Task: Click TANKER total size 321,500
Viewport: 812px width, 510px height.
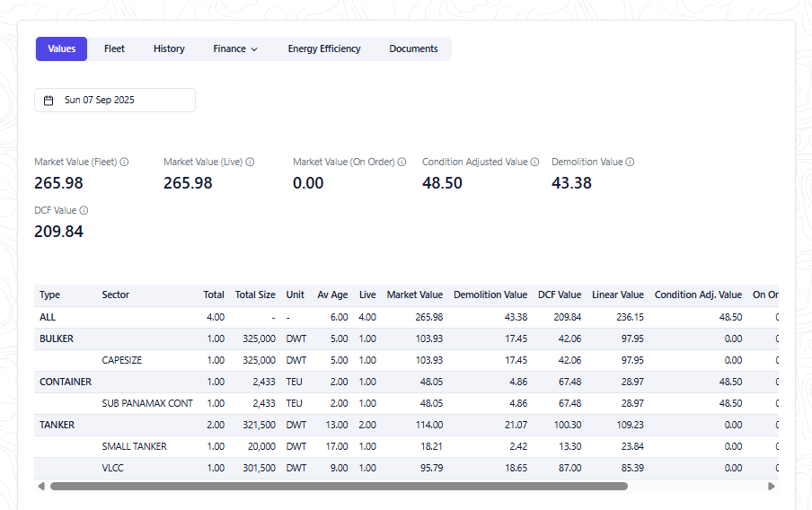Action: point(259,425)
